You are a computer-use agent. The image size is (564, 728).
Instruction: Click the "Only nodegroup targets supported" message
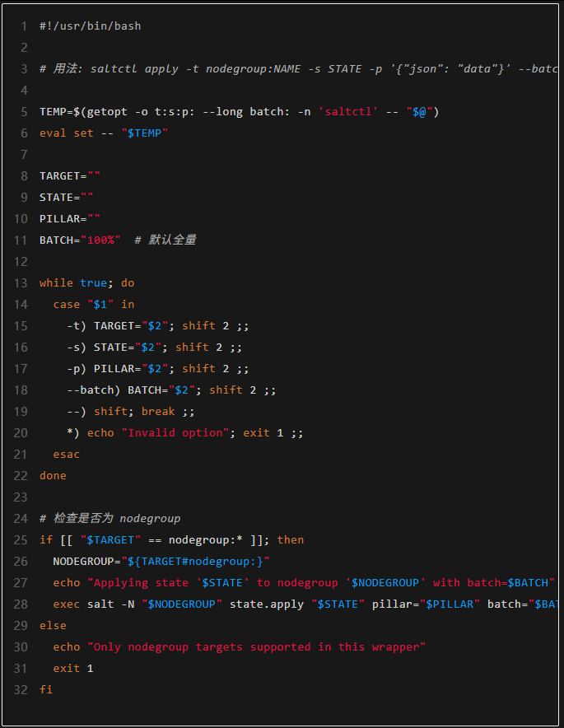(x=256, y=647)
